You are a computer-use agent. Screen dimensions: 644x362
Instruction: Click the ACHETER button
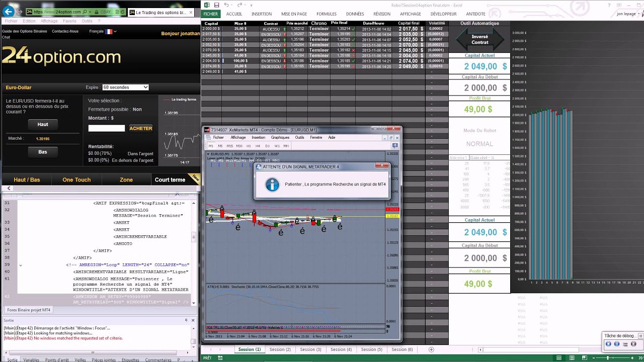tap(141, 128)
